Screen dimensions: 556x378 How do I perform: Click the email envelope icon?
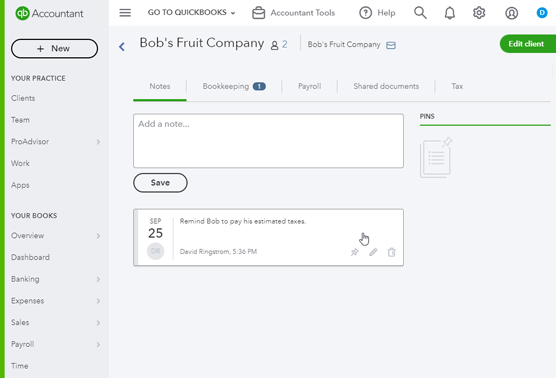click(391, 45)
